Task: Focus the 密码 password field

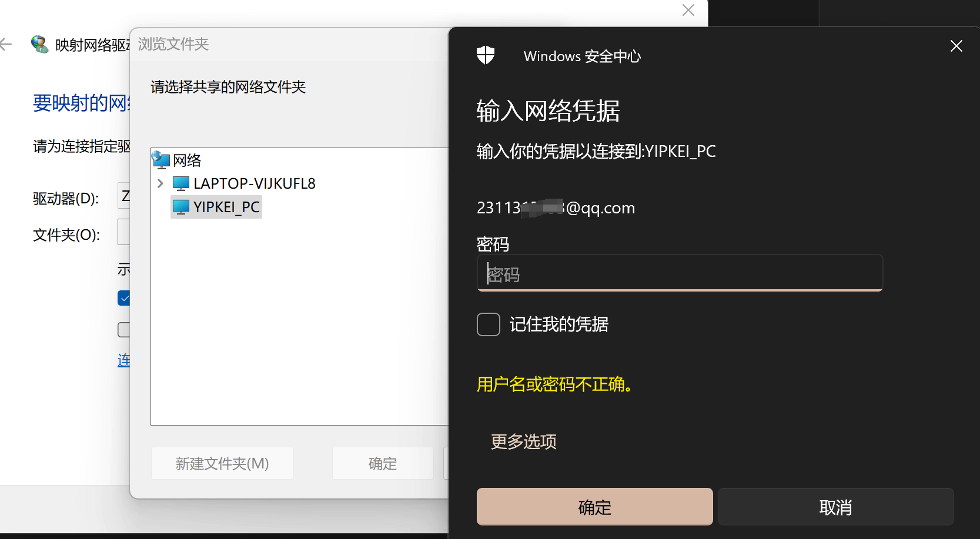Action: pos(680,273)
